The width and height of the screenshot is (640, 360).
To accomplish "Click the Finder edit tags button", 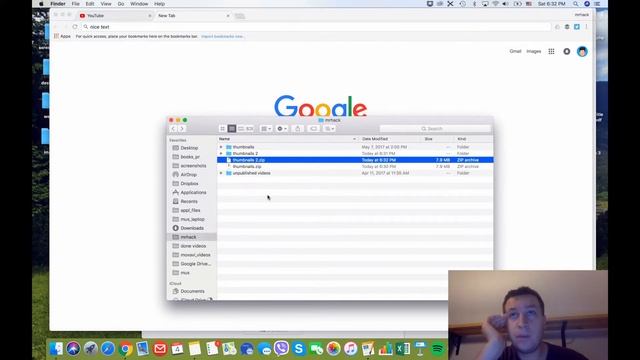I will click(313, 129).
